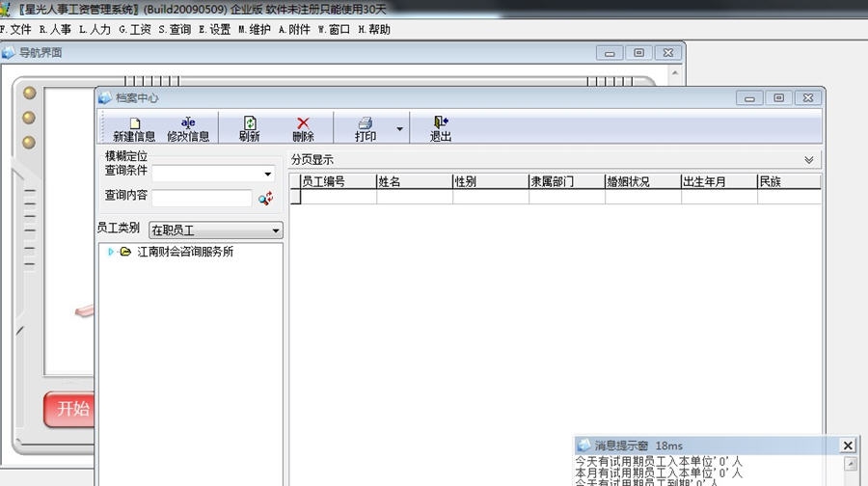Screen dimensions: 868x486
Task: Click the 民族 column header
Action: pos(789,181)
